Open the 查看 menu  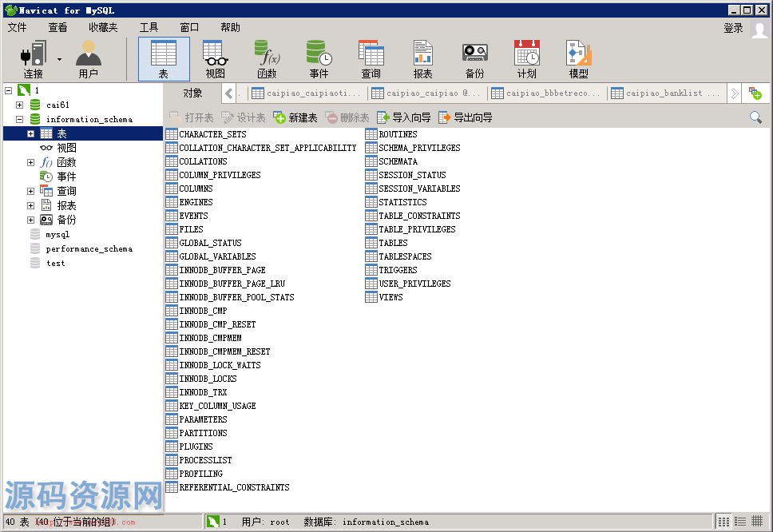[x=57, y=28]
